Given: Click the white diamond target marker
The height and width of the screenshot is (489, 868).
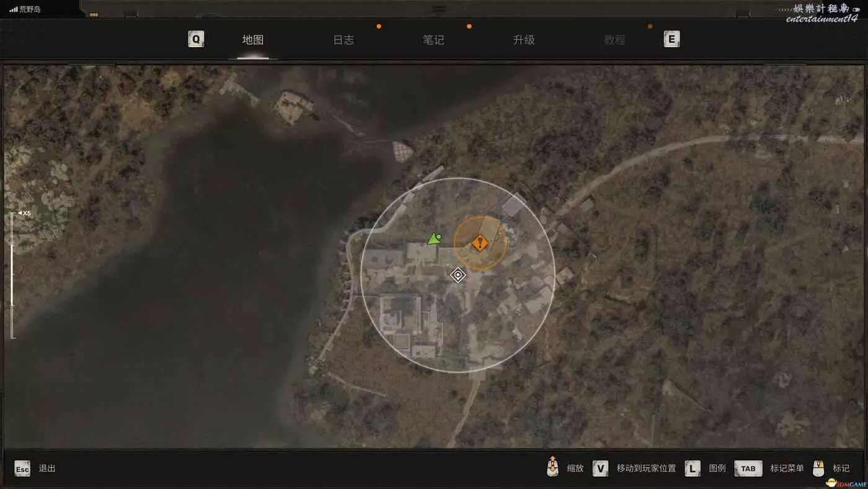Looking at the screenshot, I should pos(458,275).
